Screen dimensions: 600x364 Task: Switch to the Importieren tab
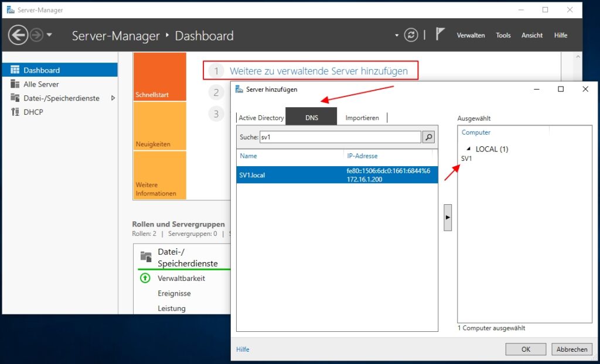363,117
